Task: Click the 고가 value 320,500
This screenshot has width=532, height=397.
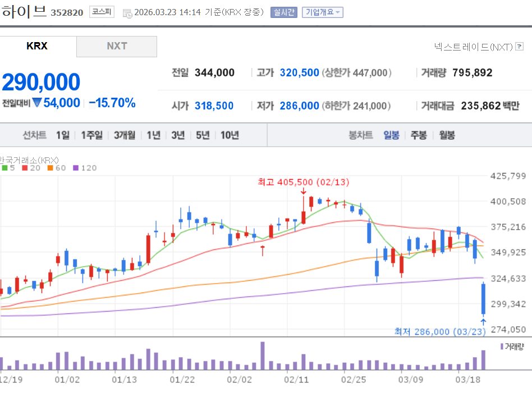Action: [299, 72]
